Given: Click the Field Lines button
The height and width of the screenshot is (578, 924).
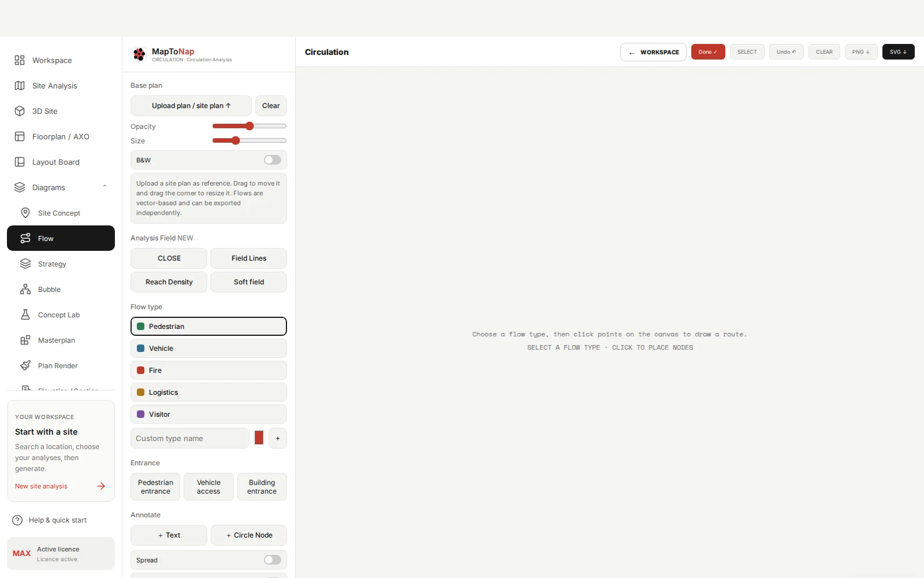Looking at the screenshot, I should [x=249, y=258].
